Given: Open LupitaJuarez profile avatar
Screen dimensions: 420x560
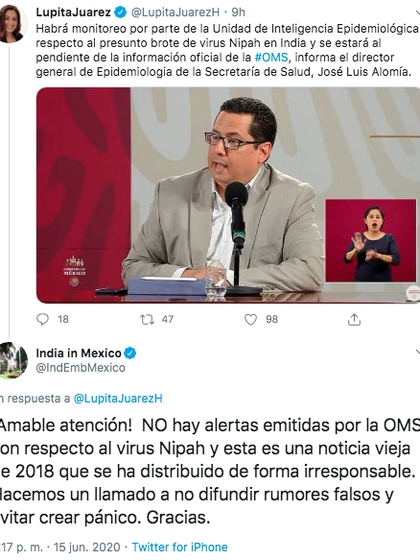Looking at the screenshot, I should pyautogui.click(x=12, y=24).
